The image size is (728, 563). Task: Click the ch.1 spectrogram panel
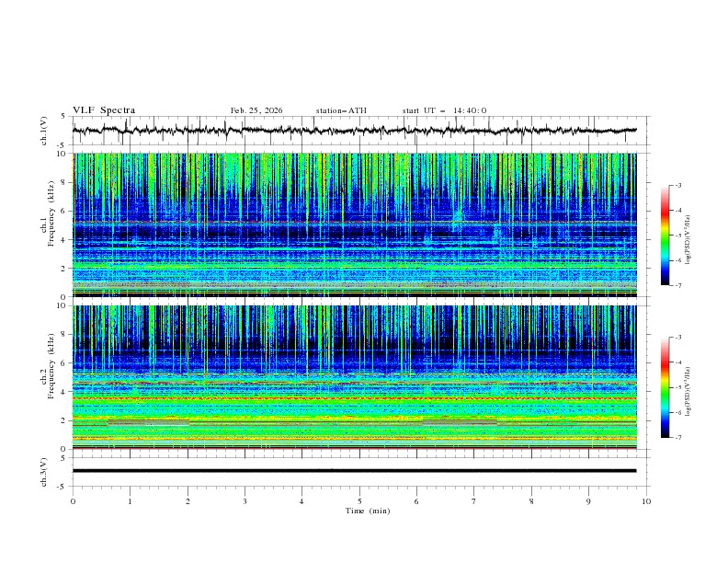355,224
